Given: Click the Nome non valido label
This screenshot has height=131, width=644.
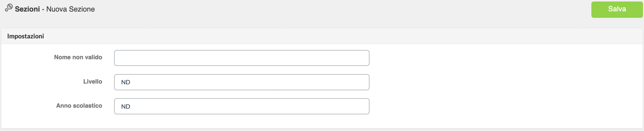Looking at the screenshot, I should [x=78, y=57].
